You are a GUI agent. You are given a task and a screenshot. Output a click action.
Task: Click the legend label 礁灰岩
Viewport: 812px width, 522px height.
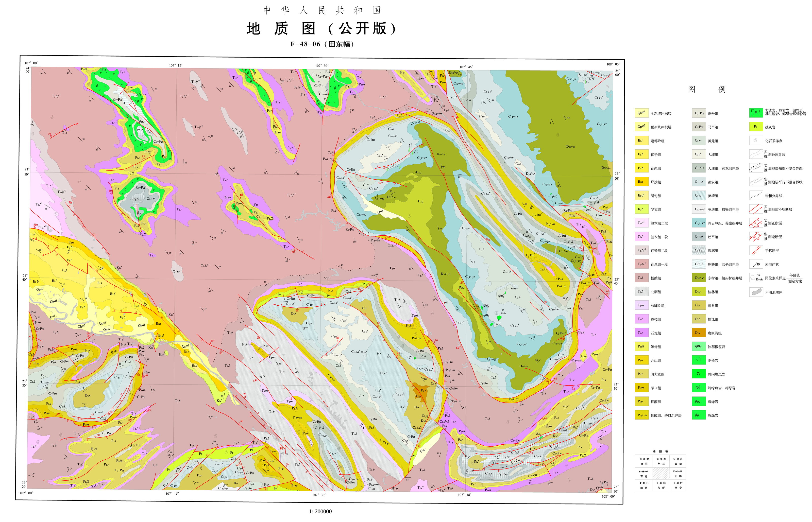[770, 127]
